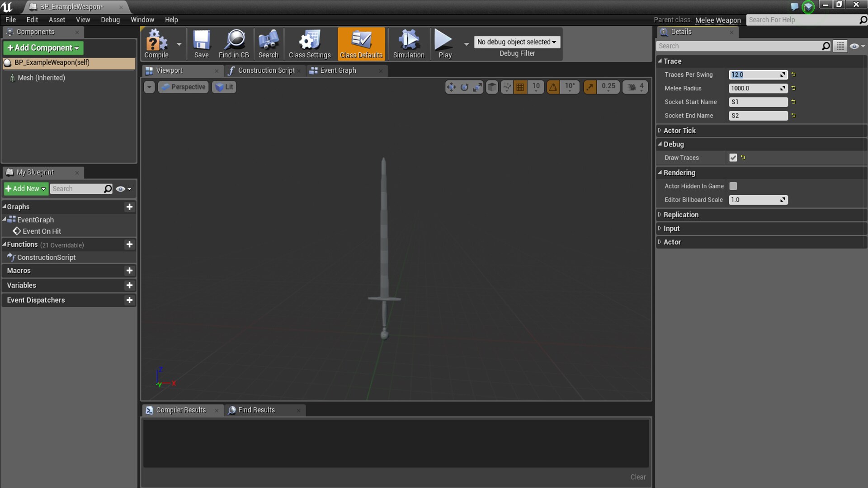Select the rotate gizmo tool
This screenshot has width=868, height=488.
point(464,87)
